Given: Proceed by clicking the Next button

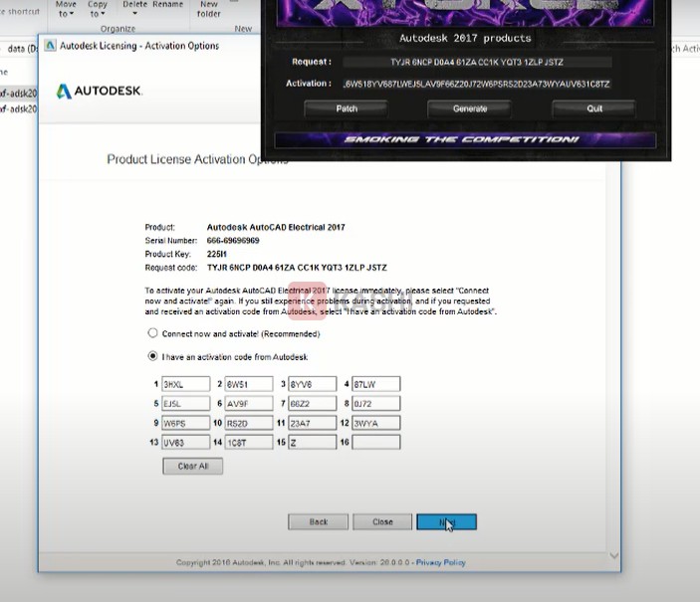Looking at the screenshot, I should (446, 521).
